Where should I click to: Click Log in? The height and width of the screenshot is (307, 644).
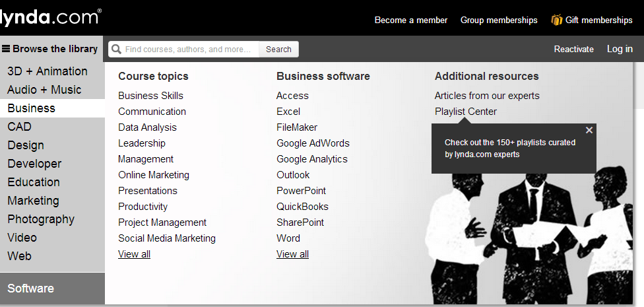620,49
